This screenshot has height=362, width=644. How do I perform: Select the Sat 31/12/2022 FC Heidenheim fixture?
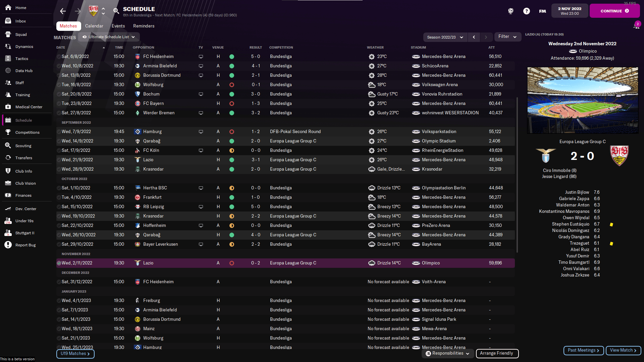pos(285,282)
